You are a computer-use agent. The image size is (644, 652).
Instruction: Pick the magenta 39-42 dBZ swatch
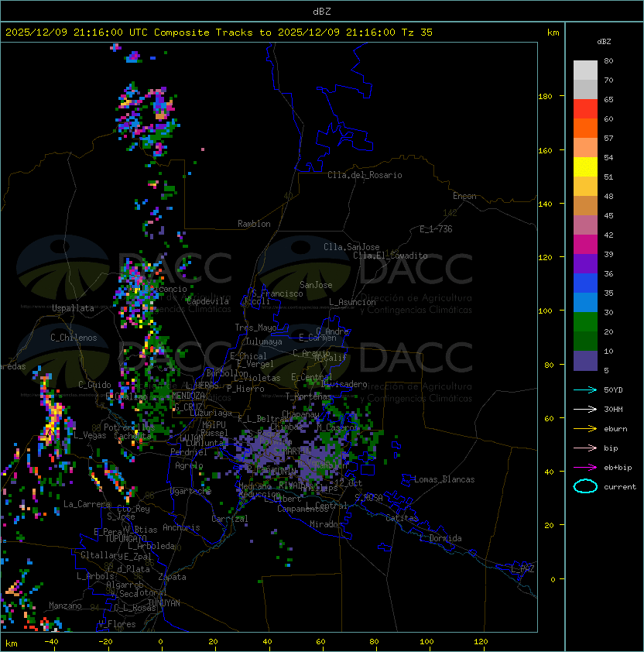[585, 244]
